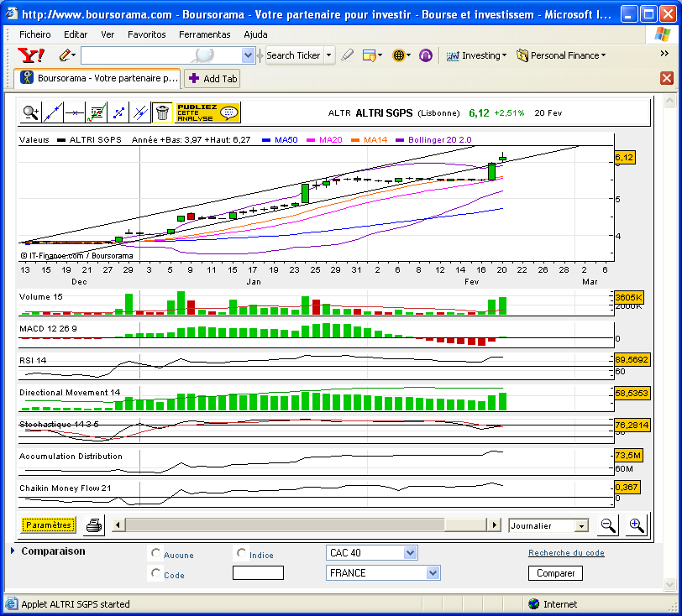Click the Yahoo toolbar pencil icon
682x616 pixels.
(x=65, y=55)
